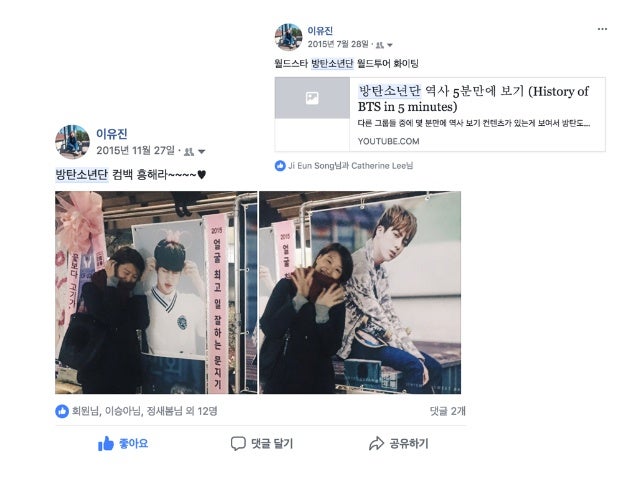
Task: Click the blue like reaction icon beside 회원님
Action: click(62, 411)
